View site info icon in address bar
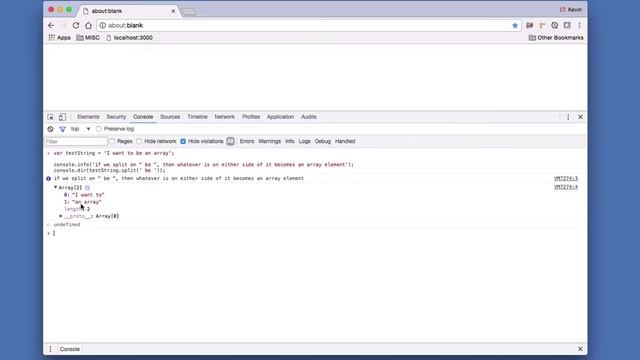 [x=103, y=25]
